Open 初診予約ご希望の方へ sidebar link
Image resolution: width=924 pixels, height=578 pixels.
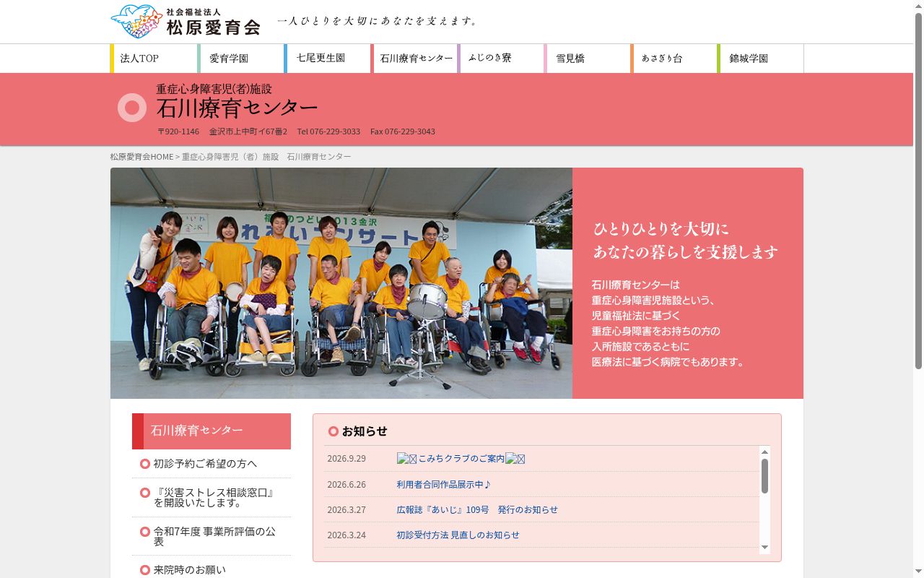pos(205,464)
